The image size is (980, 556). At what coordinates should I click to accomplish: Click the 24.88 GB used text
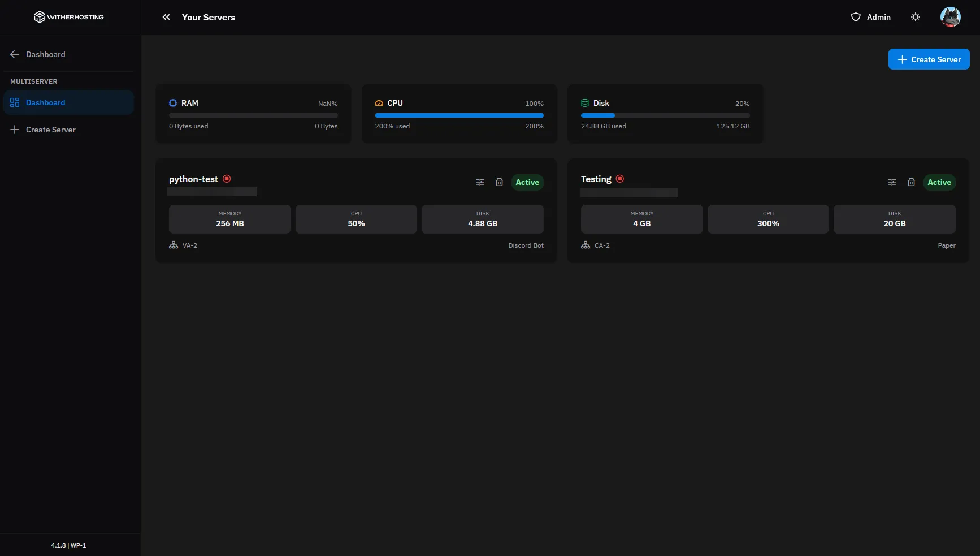click(604, 126)
